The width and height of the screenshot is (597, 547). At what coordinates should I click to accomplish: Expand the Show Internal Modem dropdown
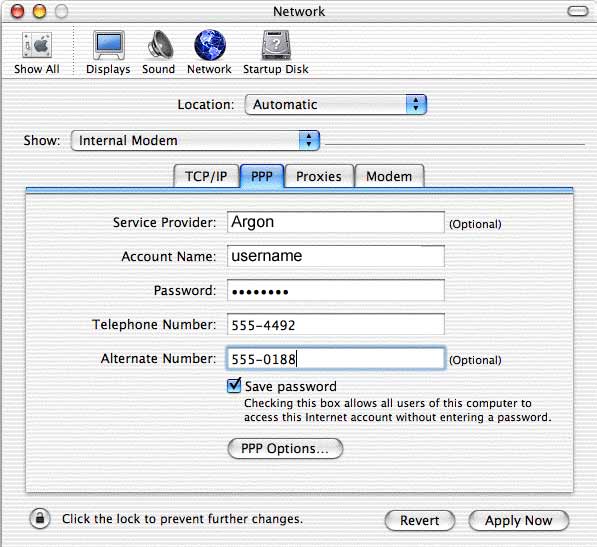[195, 141]
